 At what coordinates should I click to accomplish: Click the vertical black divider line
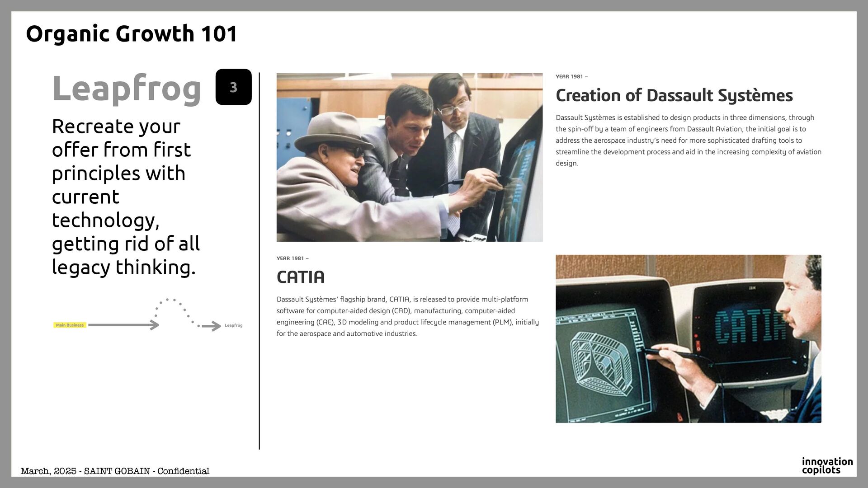(259, 261)
